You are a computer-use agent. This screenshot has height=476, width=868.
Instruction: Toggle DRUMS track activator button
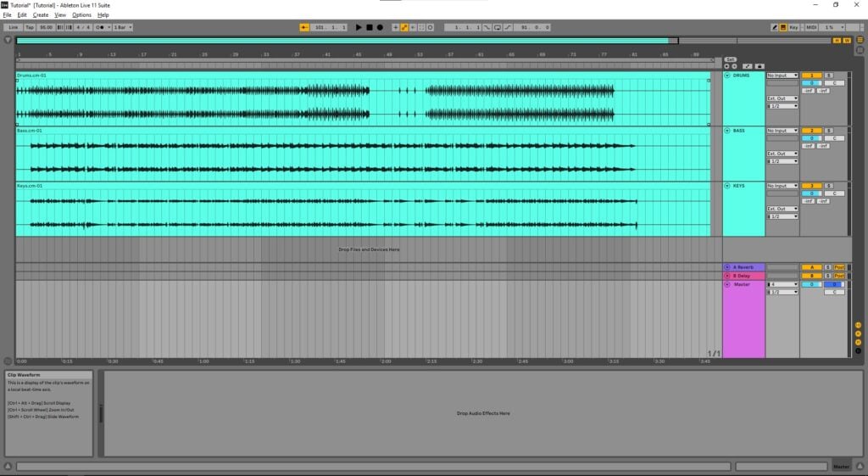pyautogui.click(x=811, y=76)
